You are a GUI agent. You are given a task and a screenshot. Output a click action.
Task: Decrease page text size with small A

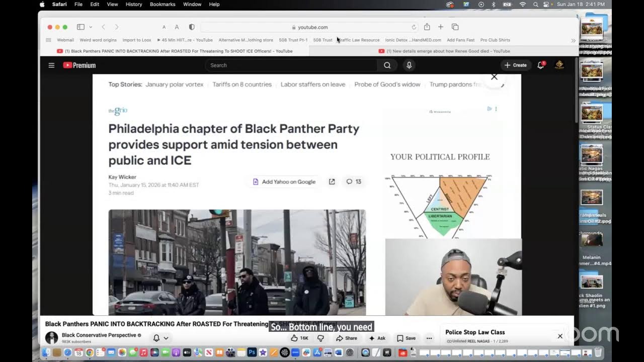point(164,27)
